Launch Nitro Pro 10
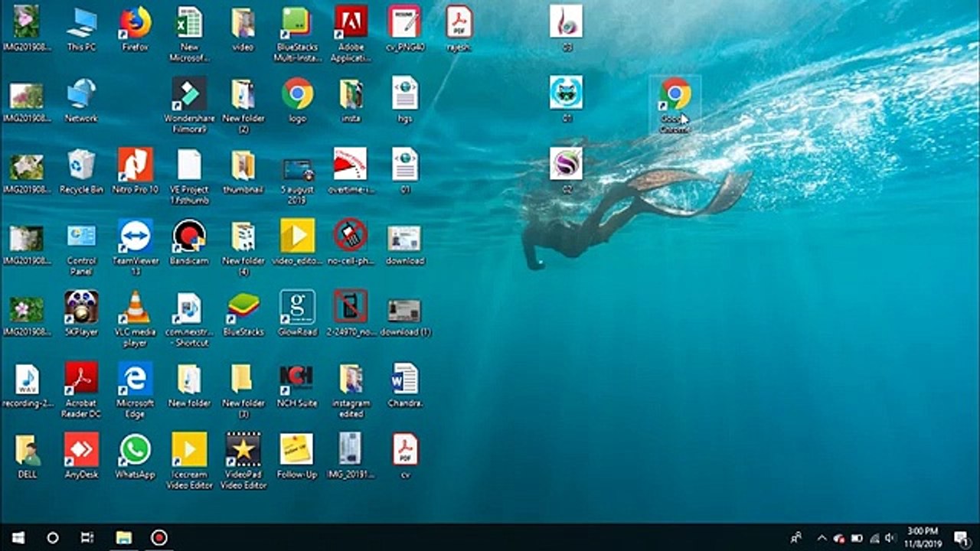This screenshot has height=551, width=980. click(135, 171)
